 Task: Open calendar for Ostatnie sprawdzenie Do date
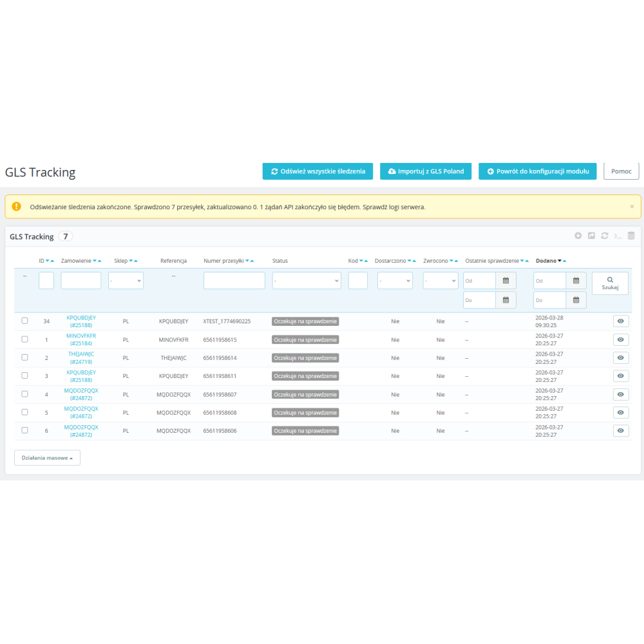pyautogui.click(x=506, y=300)
